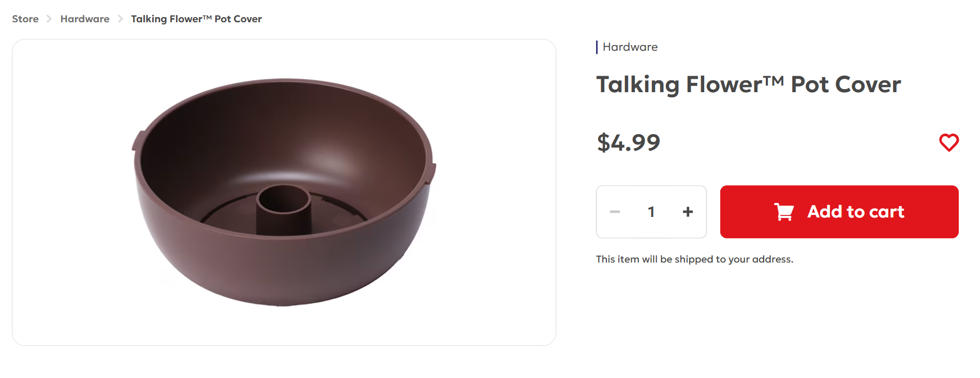Click the rim of the pot cover photo

(284, 82)
